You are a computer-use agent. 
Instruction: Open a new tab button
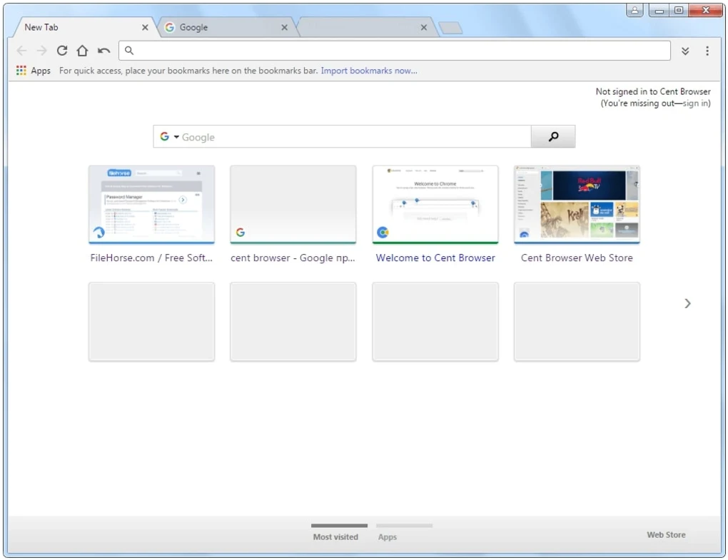pyautogui.click(x=450, y=28)
